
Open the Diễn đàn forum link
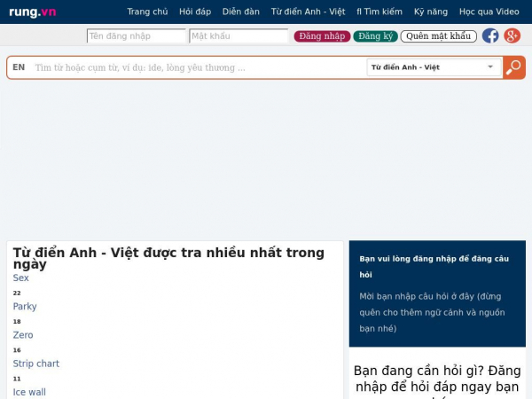pyautogui.click(x=241, y=12)
